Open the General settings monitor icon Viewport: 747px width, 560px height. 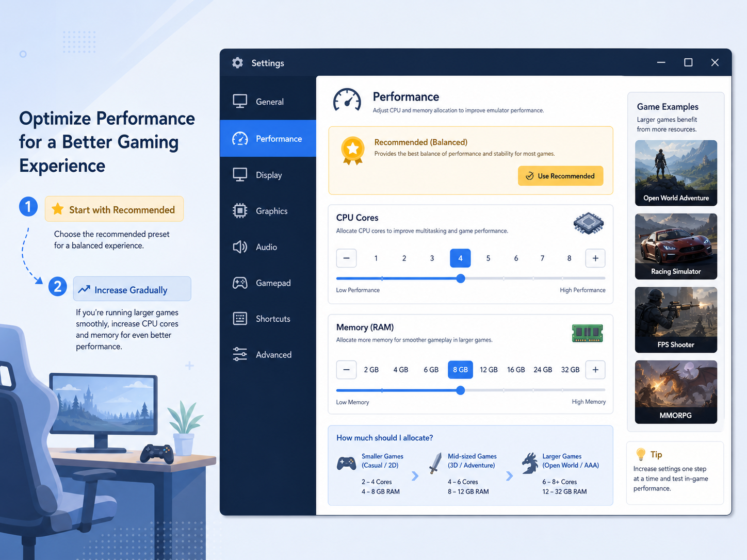pyautogui.click(x=240, y=102)
